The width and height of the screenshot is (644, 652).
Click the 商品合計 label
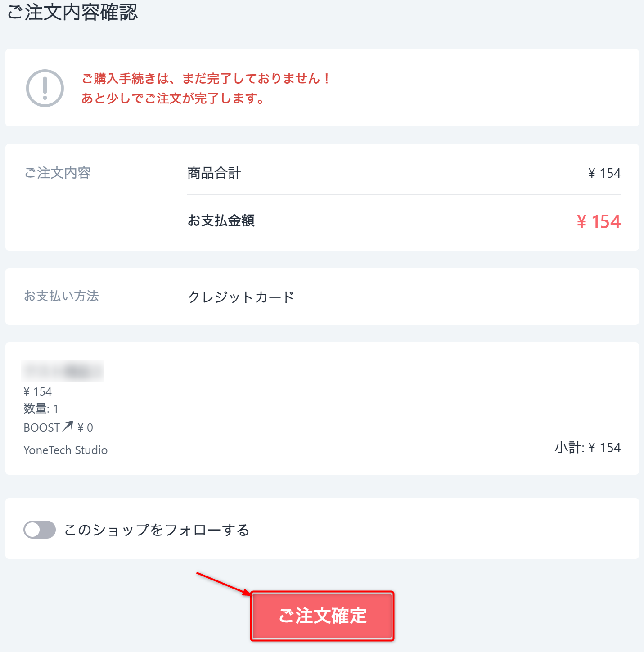pyautogui.click(x=214, y=173)
